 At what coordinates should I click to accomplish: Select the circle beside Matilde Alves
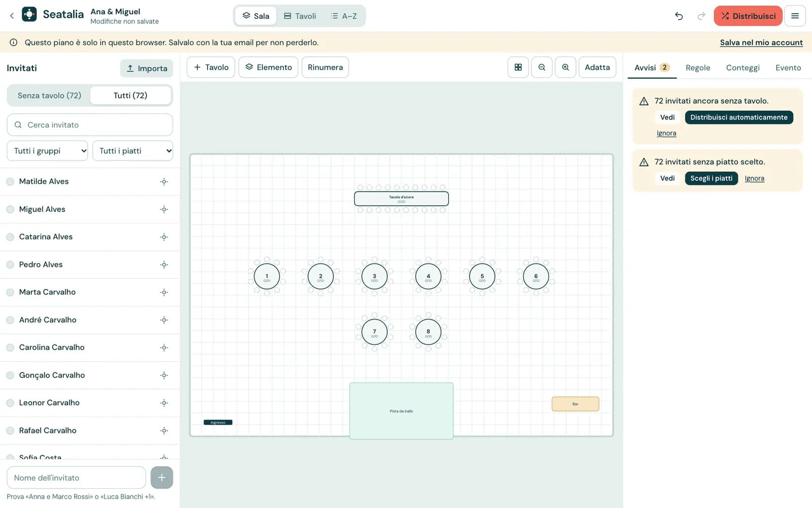click(10, 181)
